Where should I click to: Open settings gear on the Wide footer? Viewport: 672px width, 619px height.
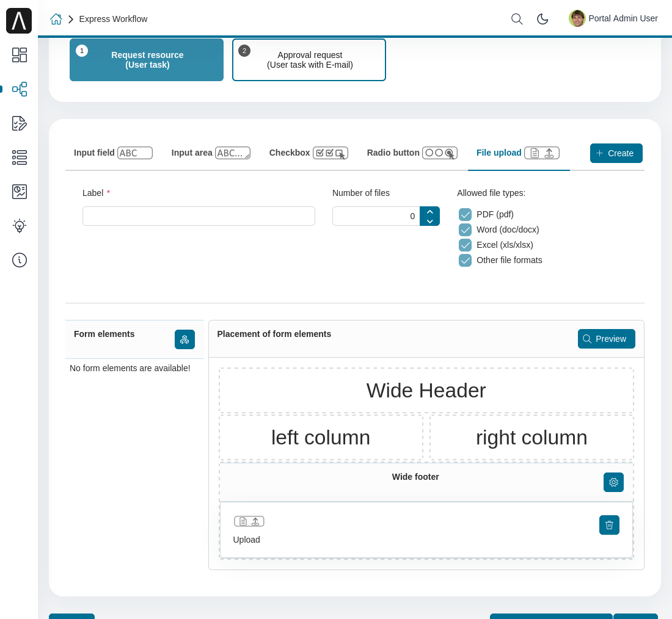tap(613, 482)
